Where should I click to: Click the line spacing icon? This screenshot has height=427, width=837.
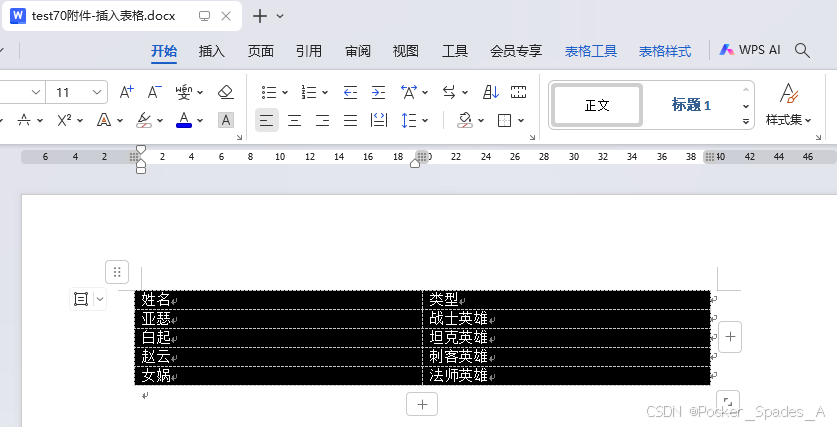coord(409,120)
